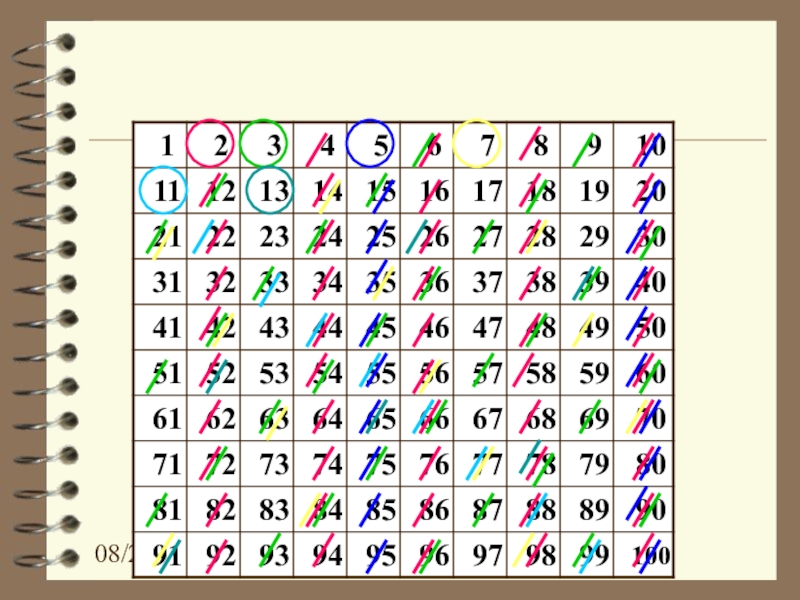The width and height of the screenshot is (800, 600).
Task: Click the number 83 cell
Action: click(267, 508)
